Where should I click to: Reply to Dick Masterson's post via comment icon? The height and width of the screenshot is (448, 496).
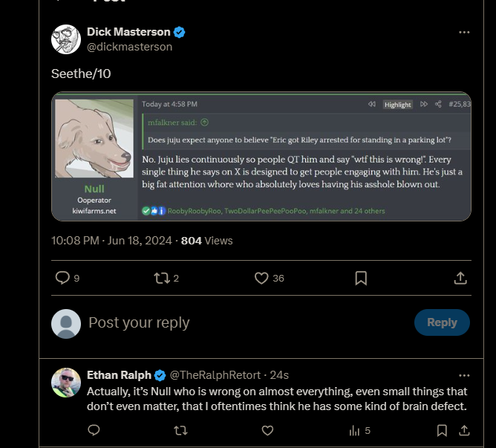pyautogui.click(x=63, y=278)
